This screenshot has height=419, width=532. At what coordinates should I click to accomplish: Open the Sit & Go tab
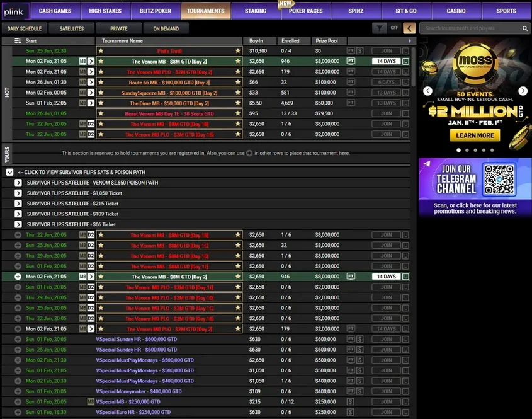pyautogui.click(x=406, y=11)
